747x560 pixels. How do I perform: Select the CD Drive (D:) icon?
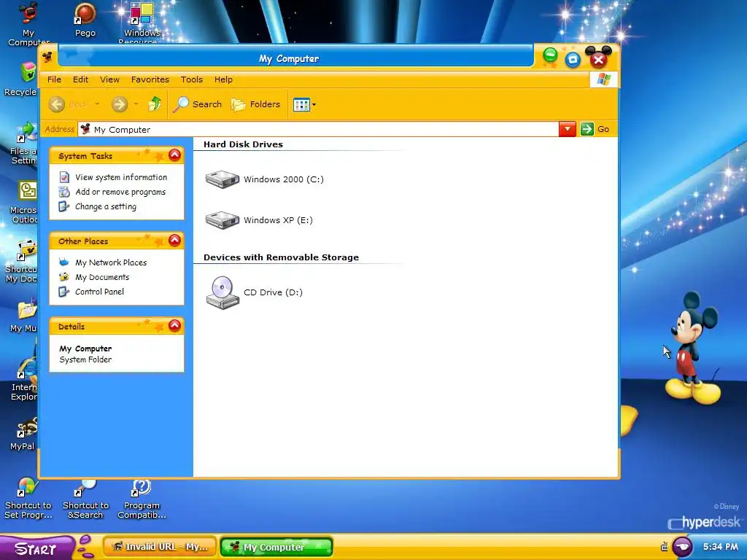pyautogui.click(x=222, y=293)
